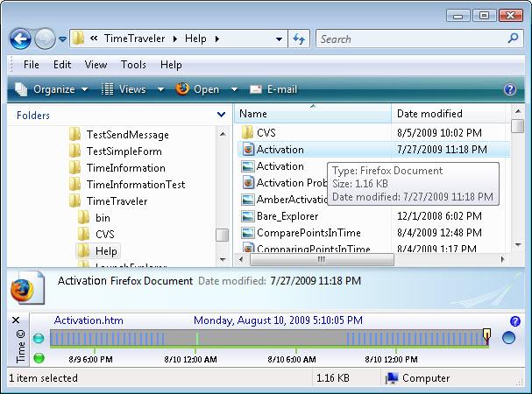Image resolution: width=532 pixels, height=394 pixels.
Task: Click the Views toolbar button
Action: (124, 89)
